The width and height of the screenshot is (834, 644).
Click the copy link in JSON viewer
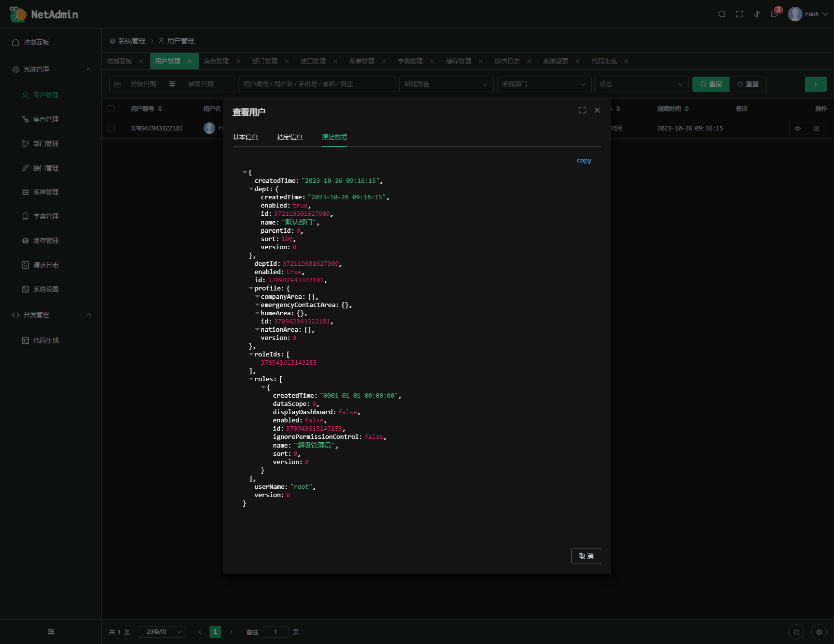tap(584, 161)
